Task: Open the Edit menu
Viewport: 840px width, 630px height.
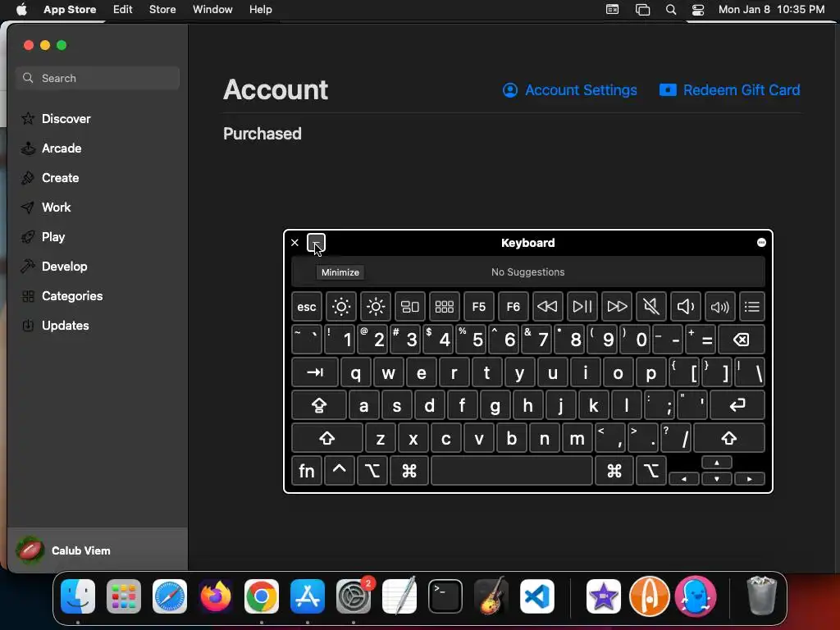Action: 123,9
